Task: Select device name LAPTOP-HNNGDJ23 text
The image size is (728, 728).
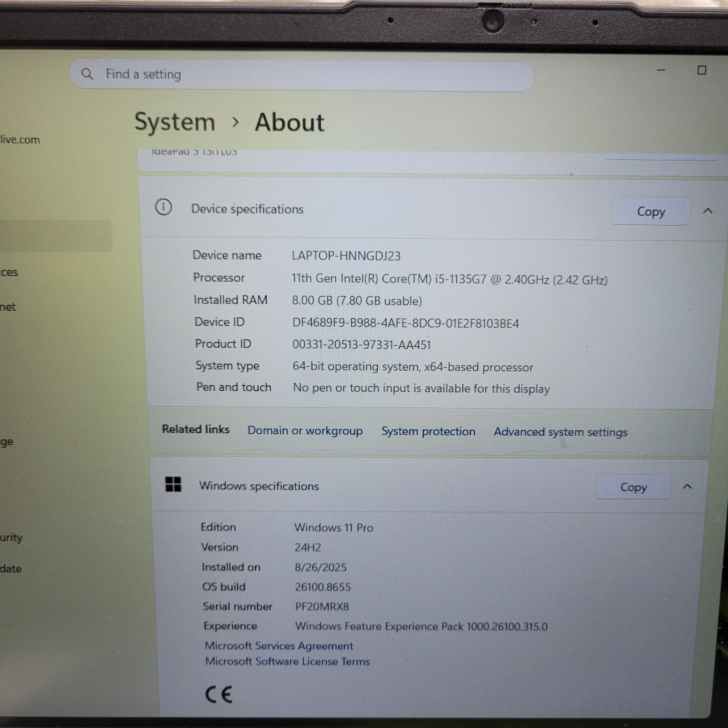Action: coord(346,256)
